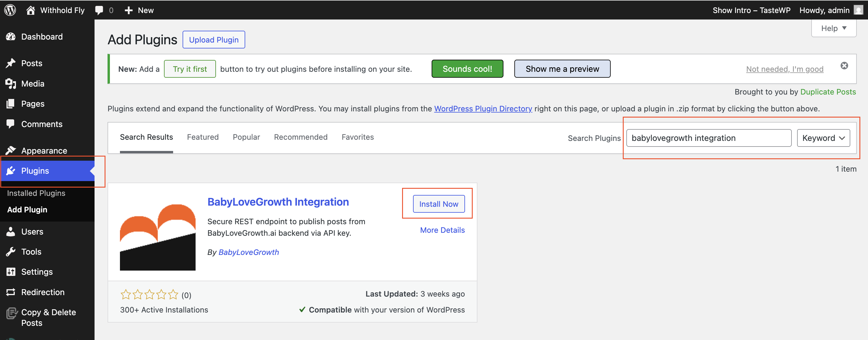
Task: Click the Appearance paintbrush icon
Action: point(11,150)
